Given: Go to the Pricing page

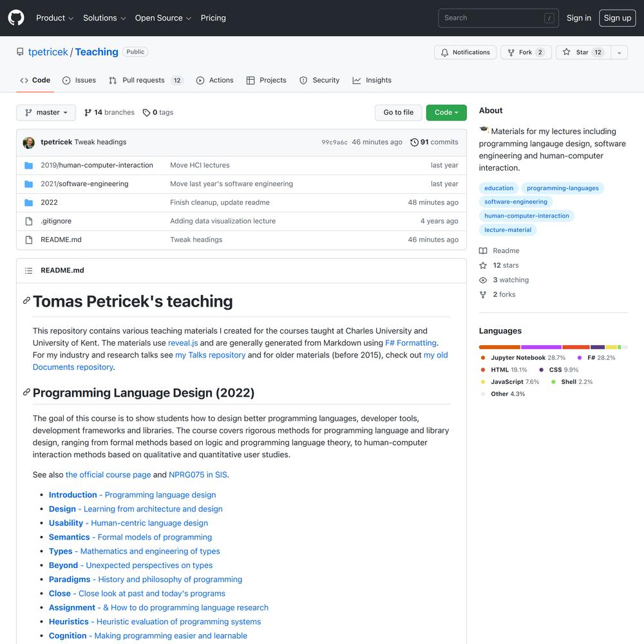Looking at the screenshot, I should tap(213, 18).
